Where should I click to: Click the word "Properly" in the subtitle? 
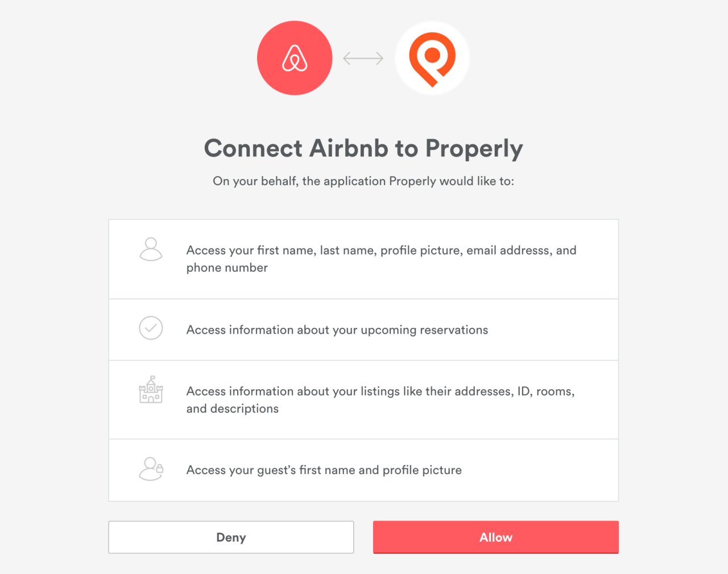tap(412, 181)
